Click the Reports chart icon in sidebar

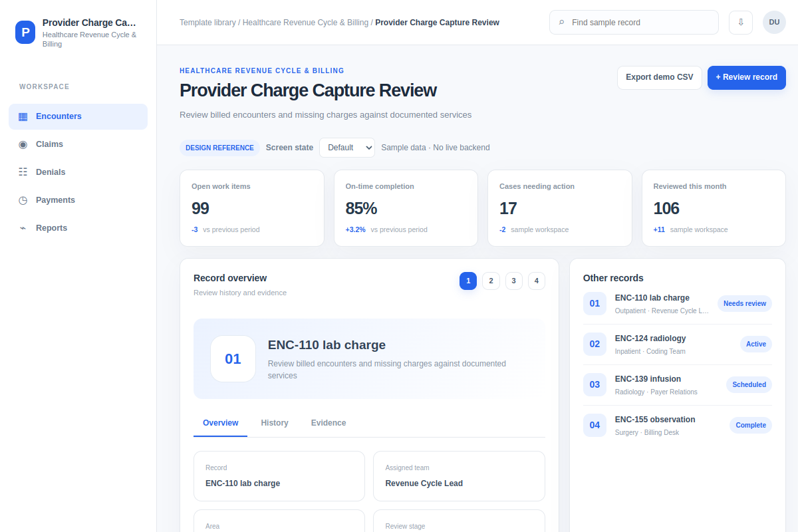(23, 228)
